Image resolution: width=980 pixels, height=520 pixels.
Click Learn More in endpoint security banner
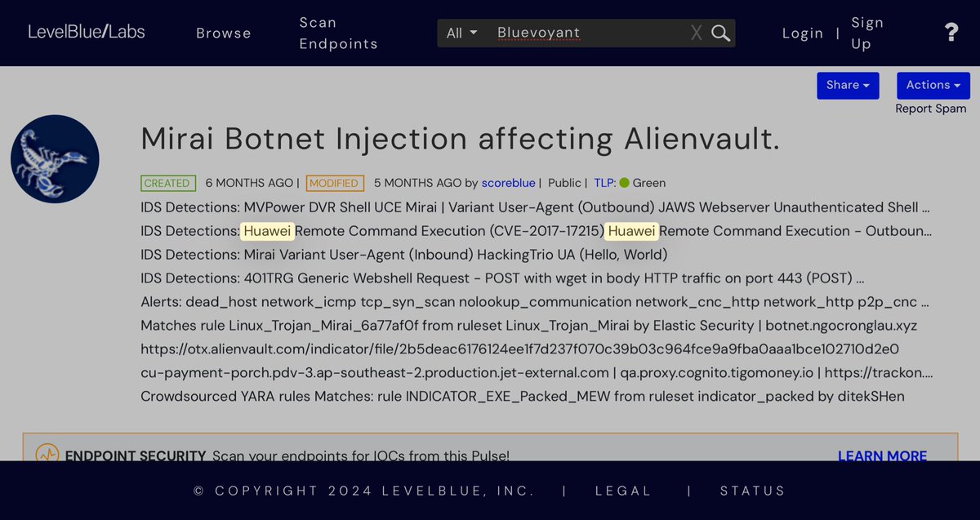pos(882,456)
